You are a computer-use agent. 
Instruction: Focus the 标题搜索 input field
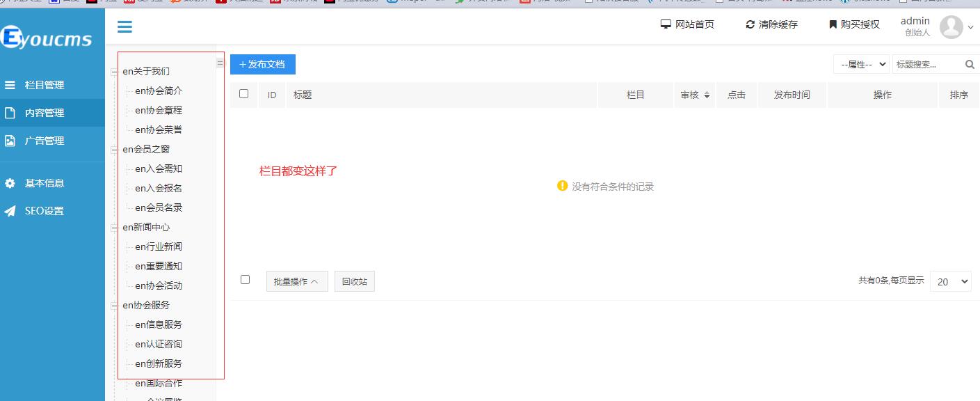coord(927,64)
